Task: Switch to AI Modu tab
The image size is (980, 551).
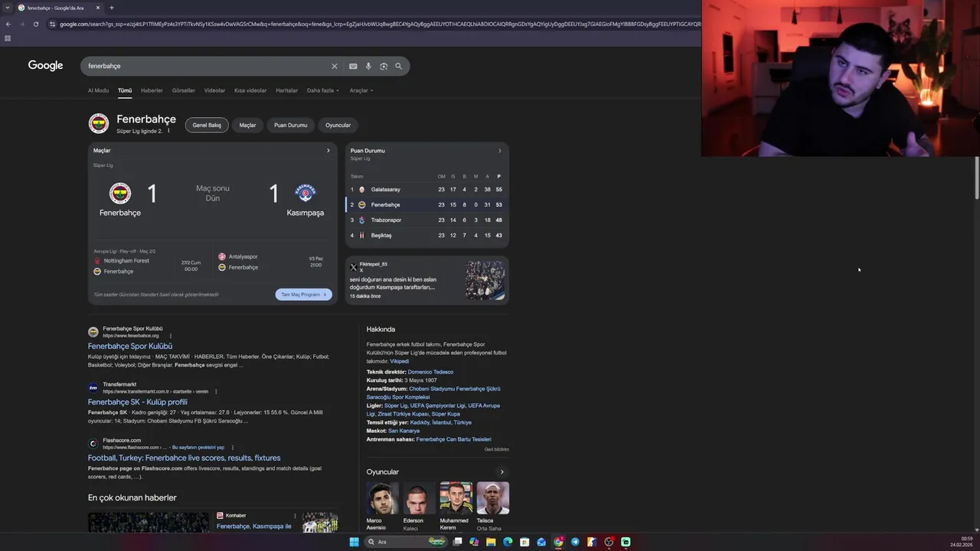Action: [98, 90]
